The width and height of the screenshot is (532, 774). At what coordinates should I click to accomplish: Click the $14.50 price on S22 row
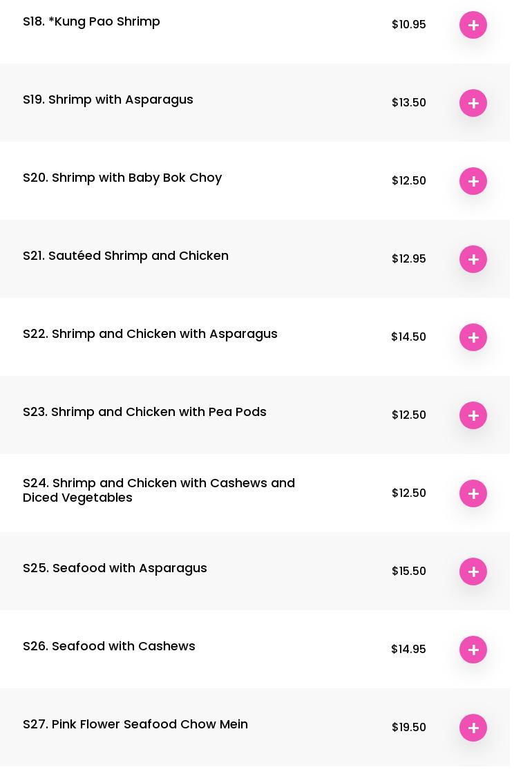408,337
